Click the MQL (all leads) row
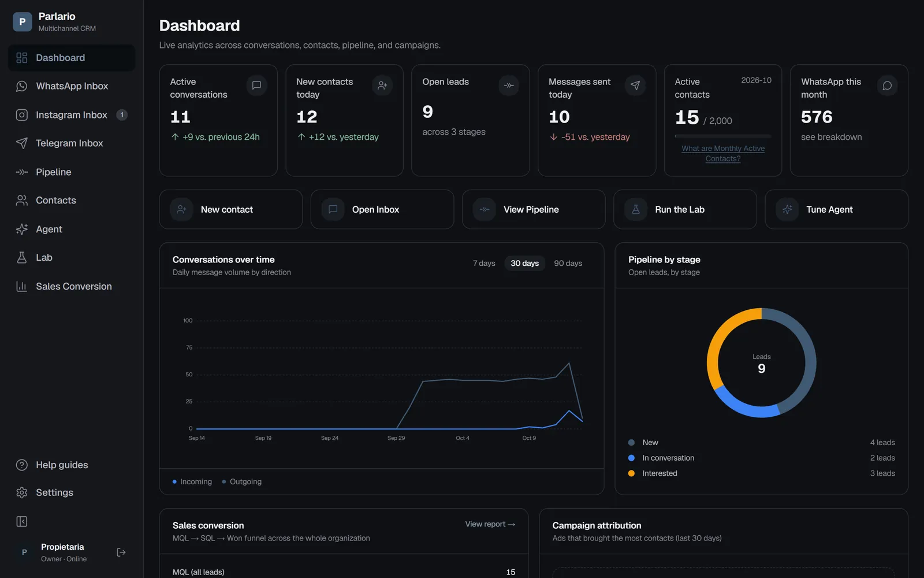Image resolution: width=924 pixels, height=578 pixels. click(x=344, y=572)
